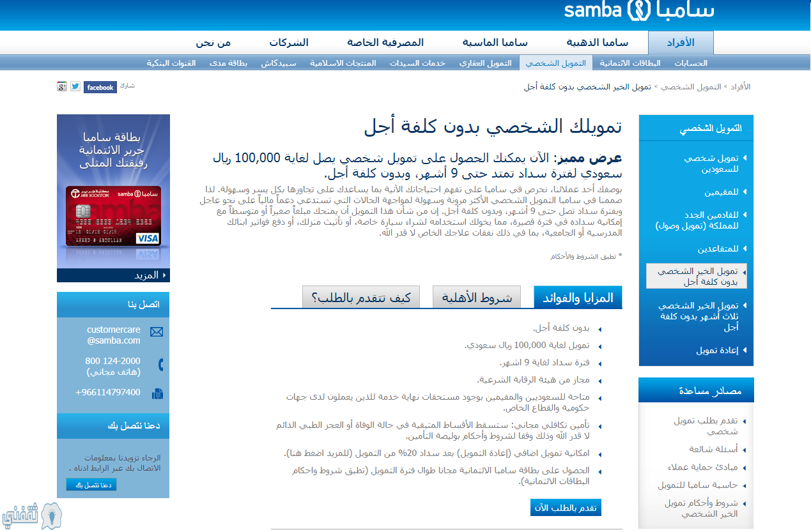Screen dimensions: 811x532
Task: Click تطبق الشروط والأحكام footnote text
Action: (x=586, y=256)
